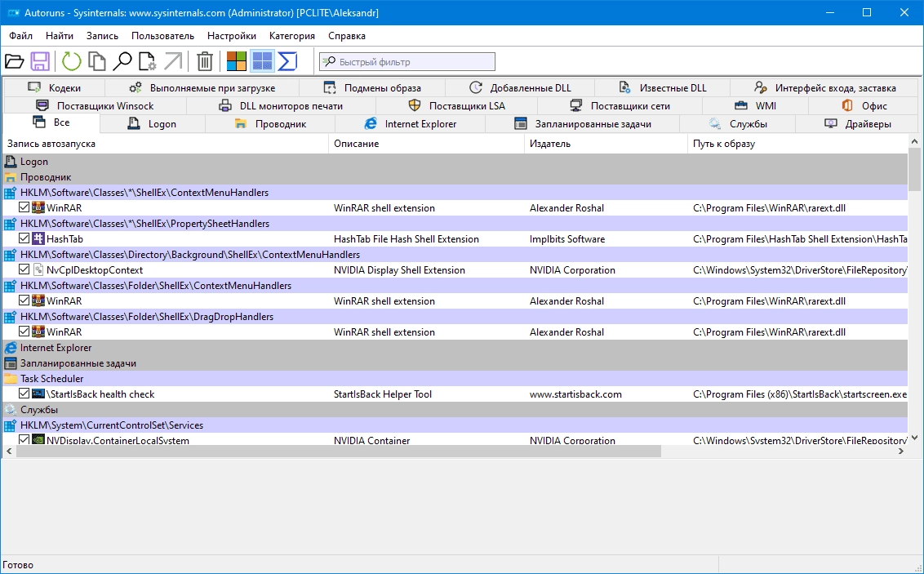Switch to the Поставщики Winsock tab

coord(95,106)
